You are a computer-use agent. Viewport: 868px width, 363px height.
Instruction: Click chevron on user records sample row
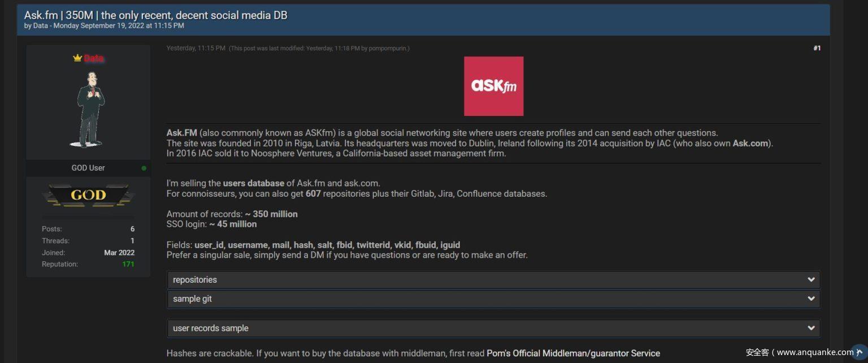click(811, 328)
